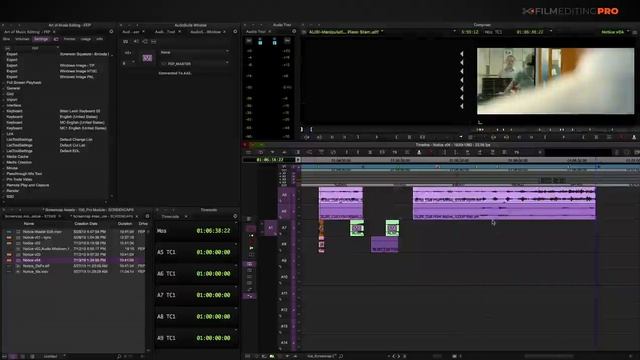Open the Audio Tool panel gear menu

tap(294, 31)
